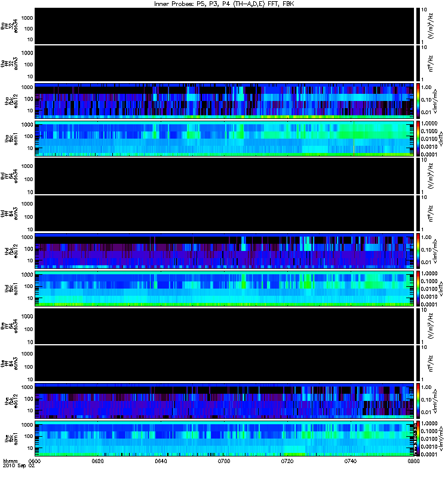448x478 pixels.
Task: Click the 'hhmm' axis label
Action: click(x=10, y=461)
